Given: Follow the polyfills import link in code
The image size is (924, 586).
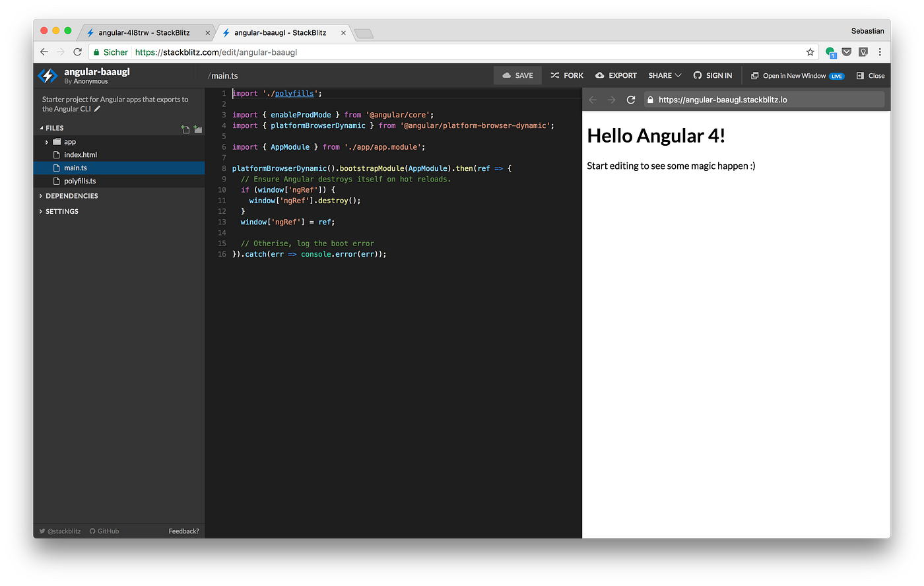Looking at the screenshot, I should (294, 93).
